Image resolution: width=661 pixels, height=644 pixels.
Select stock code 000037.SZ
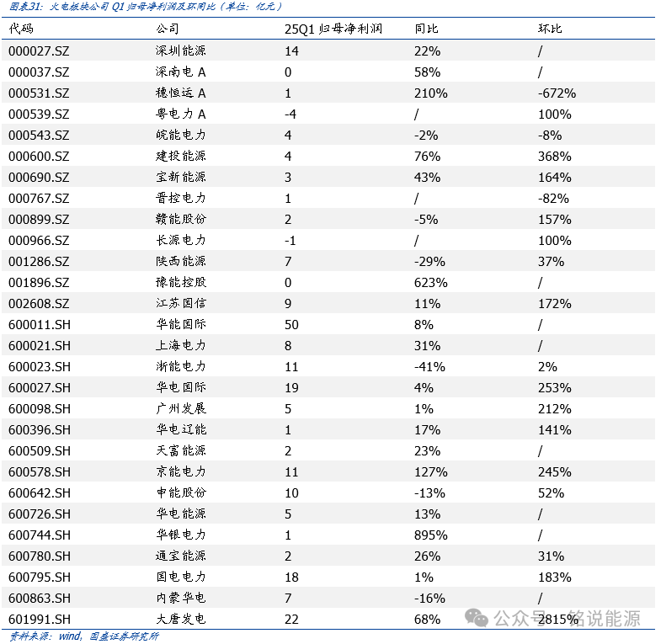coord(39,72)
